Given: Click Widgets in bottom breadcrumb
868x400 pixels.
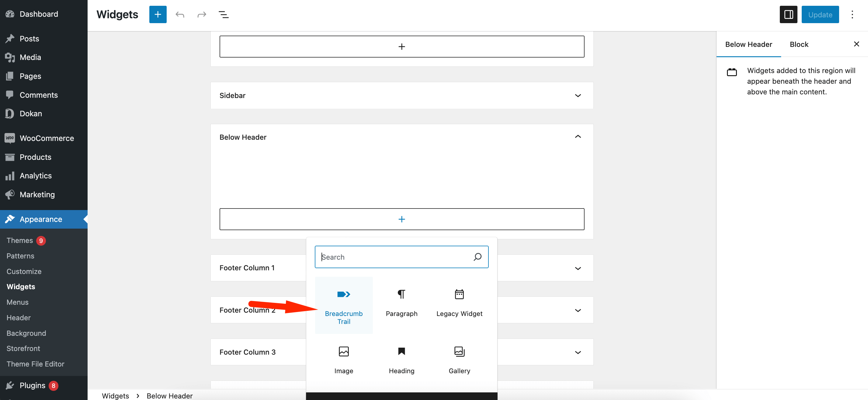Looking at the screenshot, I should tap(115, 396).
